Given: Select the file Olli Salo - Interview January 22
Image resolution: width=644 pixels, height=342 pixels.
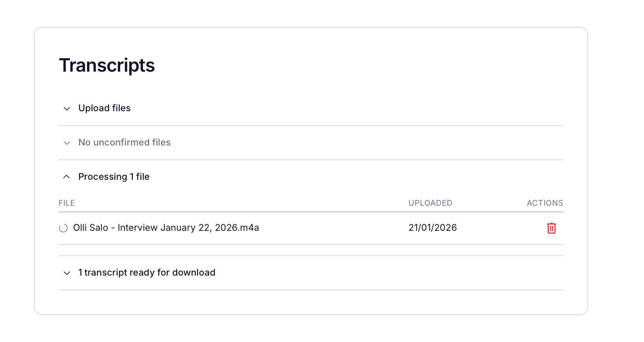Looking at the screenshot, I should point(166,228).
